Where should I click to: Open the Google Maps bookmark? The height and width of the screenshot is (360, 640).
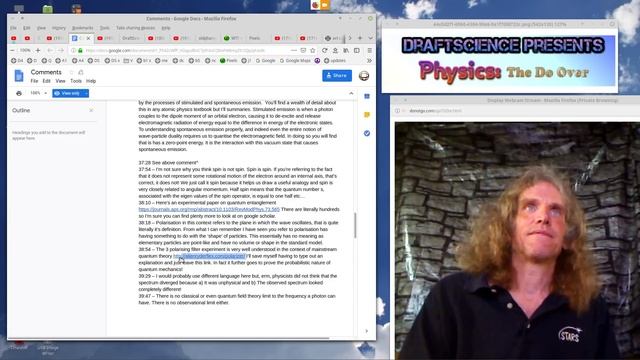click(295, 60)
